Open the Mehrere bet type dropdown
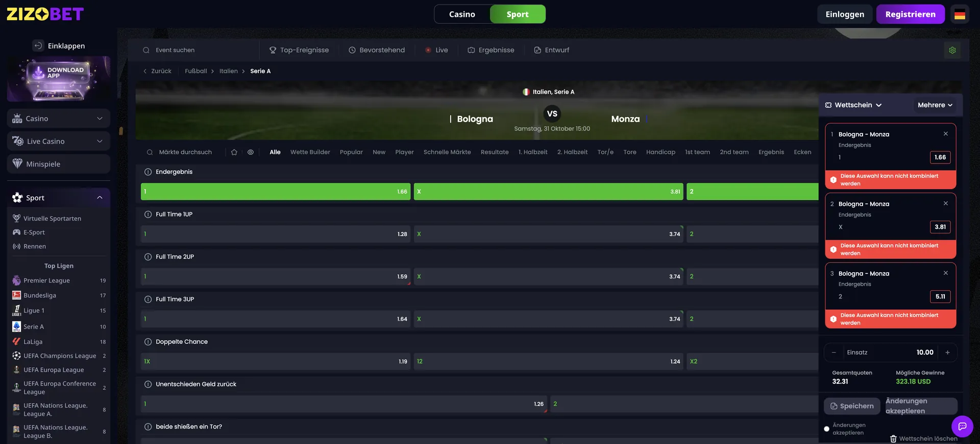980x444 pixels. [935, 105]
